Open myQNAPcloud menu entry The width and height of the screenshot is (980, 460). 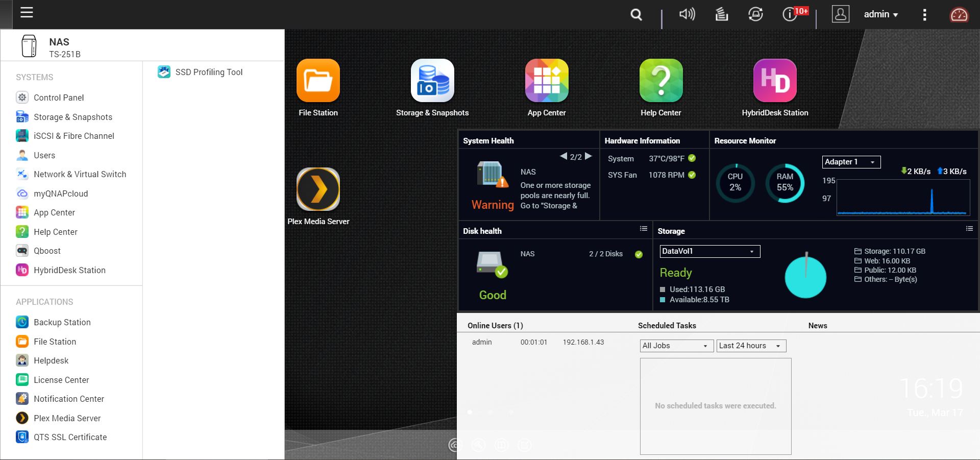point(52,193)
